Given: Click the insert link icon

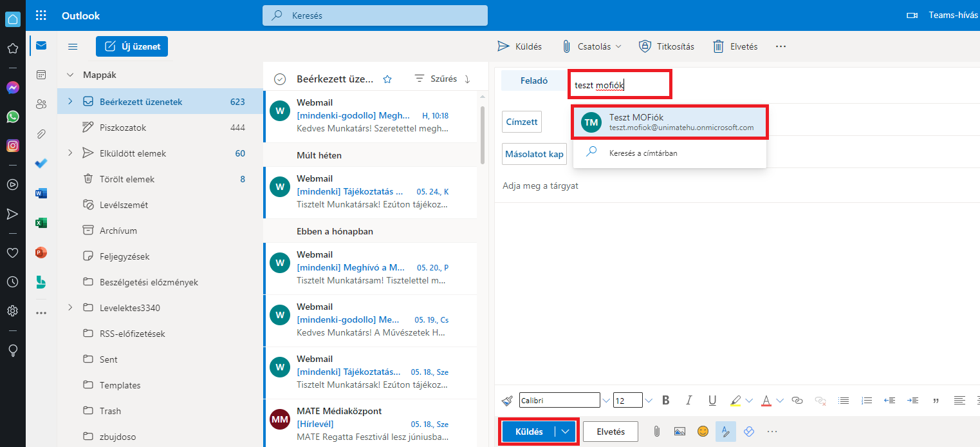Looking at the screenshot, I should point(797,400).
